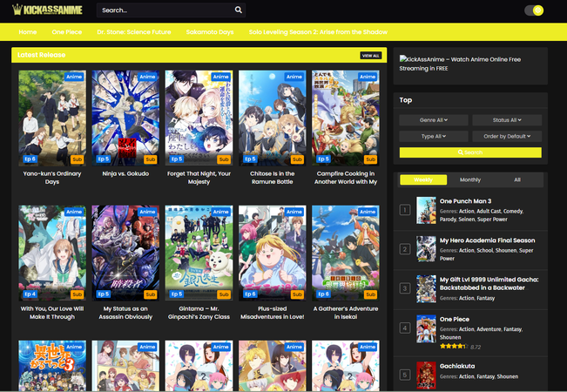Click KickAssAnime Watch Anime Online Free banner
The image size is (567, 392).
click(x=460, y=64)
